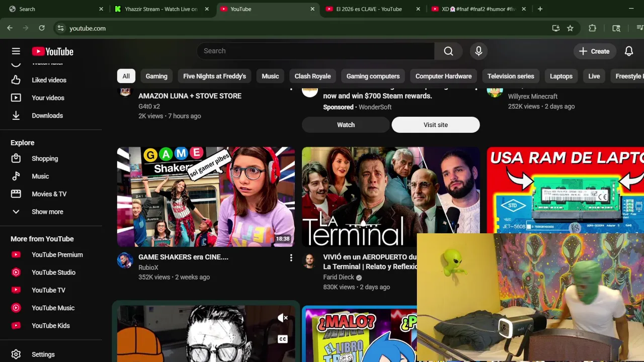Viewport: 644px width, 362px height.
Task: Open Willyrex Minecraft channel link
Action: pos(533,97)
